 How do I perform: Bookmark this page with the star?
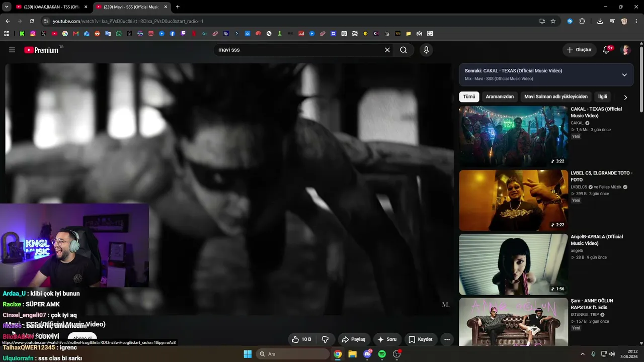click(553, 21)
